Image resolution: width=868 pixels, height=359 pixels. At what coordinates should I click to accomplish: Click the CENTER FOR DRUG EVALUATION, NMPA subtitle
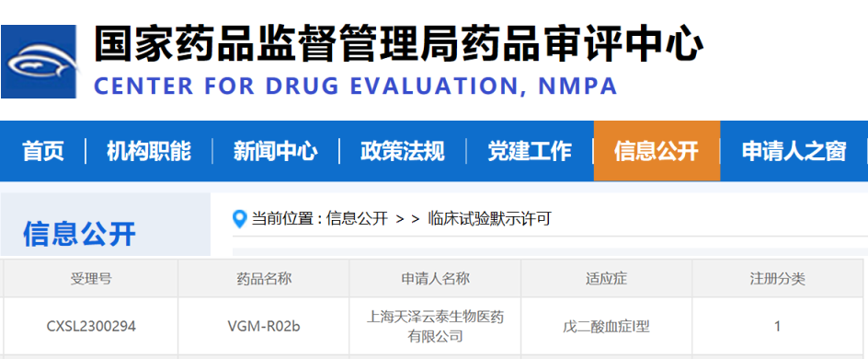356,86
